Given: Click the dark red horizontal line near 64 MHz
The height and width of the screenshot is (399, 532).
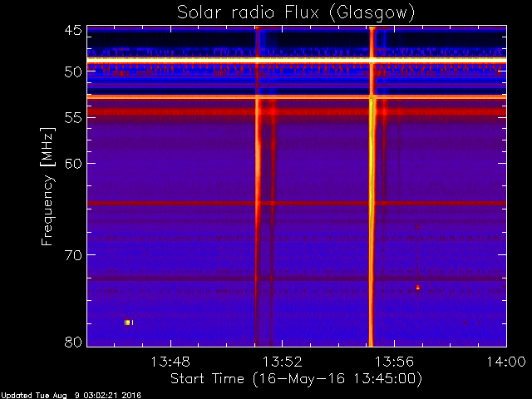Looking at the screenshot, I should (x=297, y=204).
